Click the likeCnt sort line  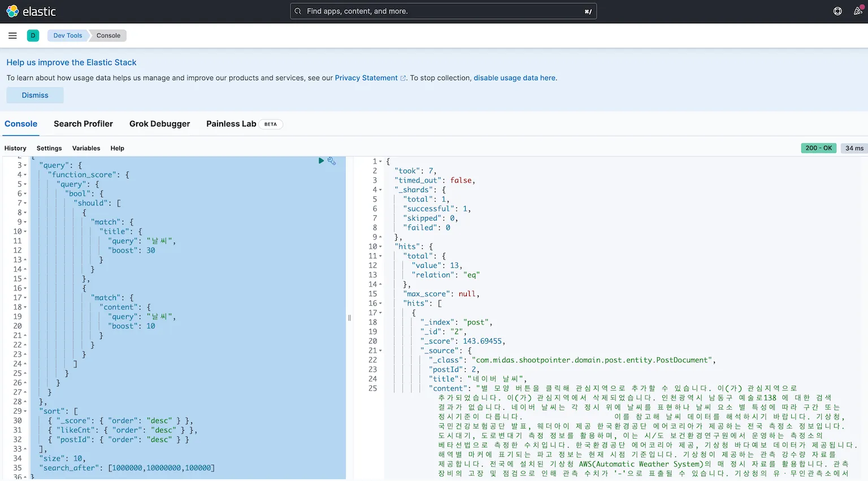point(123,430)
